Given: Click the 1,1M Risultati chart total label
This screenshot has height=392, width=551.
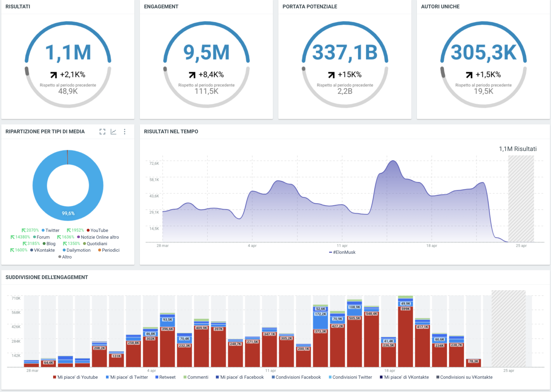Looking at the screenshot, I should pos(518,149).
